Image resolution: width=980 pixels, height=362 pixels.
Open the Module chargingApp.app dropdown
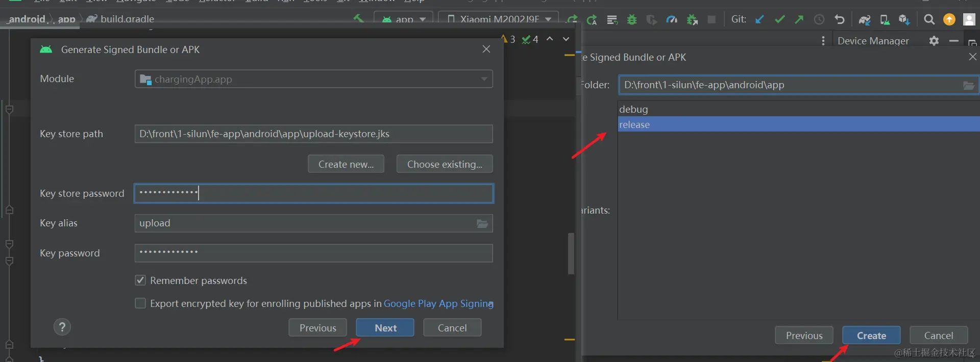(313, 79)
